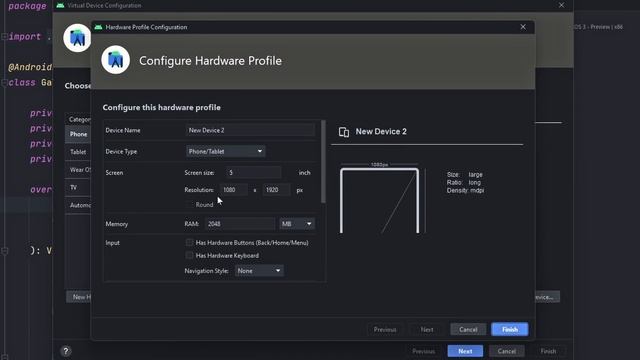Viewport: 640px width, 360px height.
Task: Click the Android icon in Virtual Device Configuration title bar
Action: (x=60, y=5)
